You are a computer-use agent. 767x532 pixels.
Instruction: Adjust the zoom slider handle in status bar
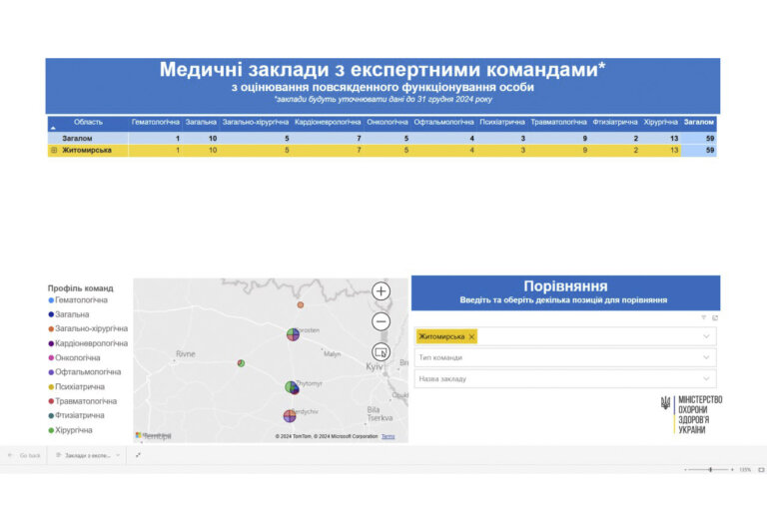pos(710,469)
